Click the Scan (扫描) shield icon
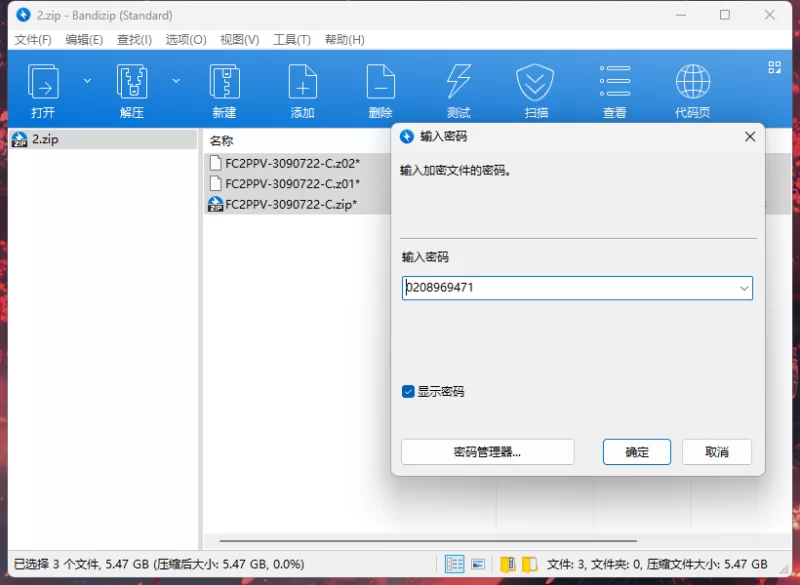Viewport: 800px width, 585px height. 536,89
